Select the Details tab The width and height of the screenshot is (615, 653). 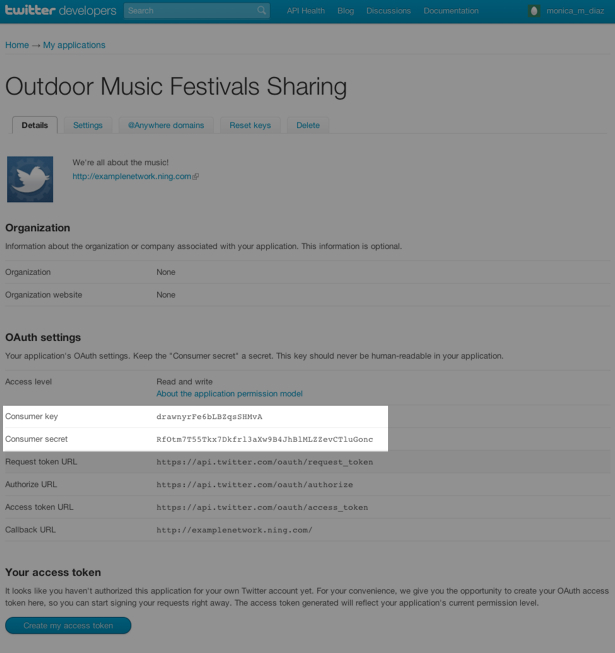pyautogui.click(x=35, y=125)
